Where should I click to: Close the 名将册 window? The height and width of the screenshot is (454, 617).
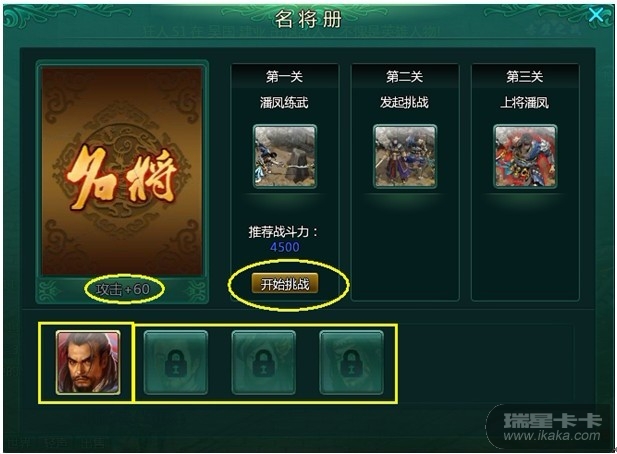coord(596,15)
